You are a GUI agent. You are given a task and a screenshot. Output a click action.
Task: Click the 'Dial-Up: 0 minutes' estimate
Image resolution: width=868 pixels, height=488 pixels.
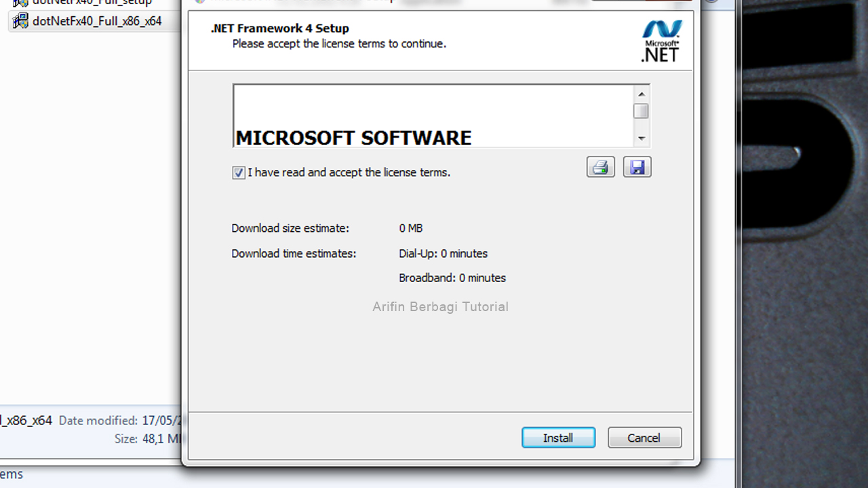443,253
